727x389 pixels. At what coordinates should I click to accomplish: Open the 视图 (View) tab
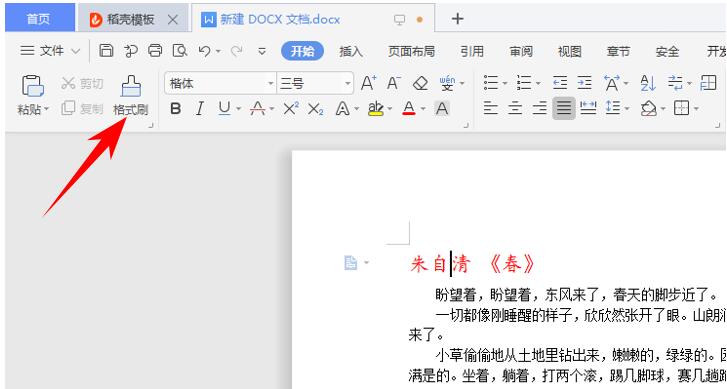(x=570, y=51)
